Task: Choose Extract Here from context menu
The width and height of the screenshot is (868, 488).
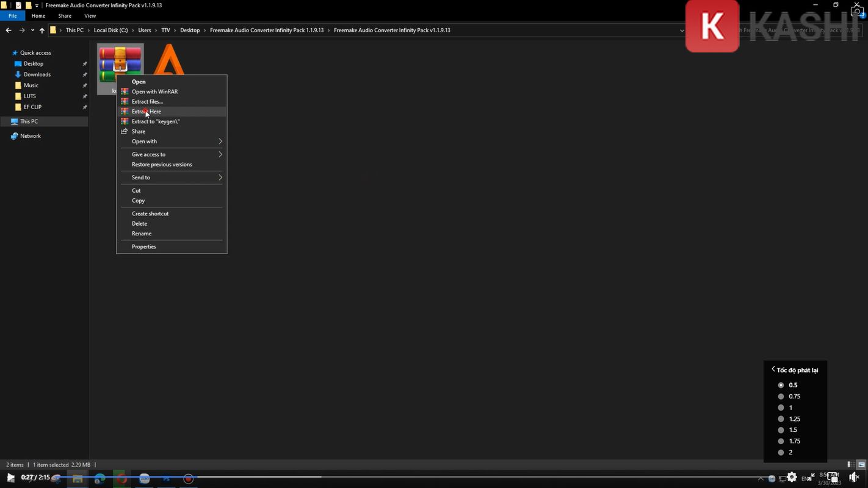Action: click(x=146, y=112)
